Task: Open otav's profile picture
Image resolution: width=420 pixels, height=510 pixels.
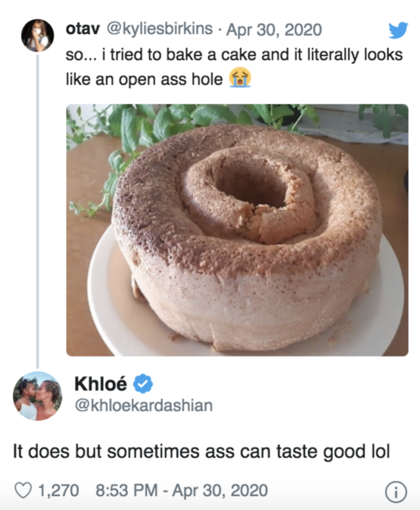Action: [37, 35]
